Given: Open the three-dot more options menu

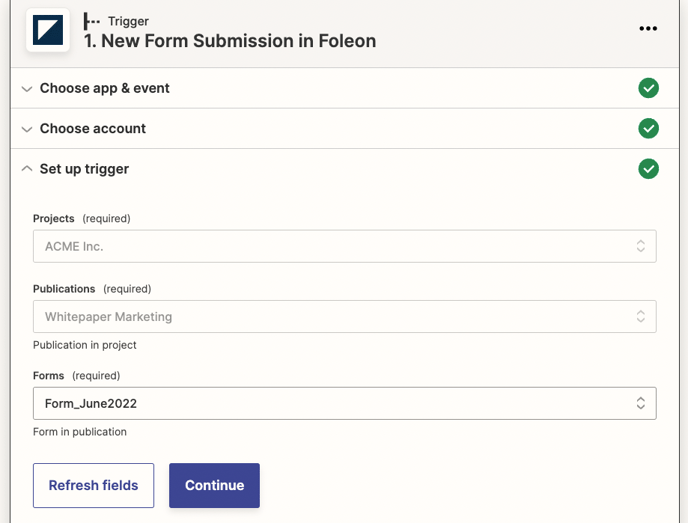Looking at the screenshot, I should (648, 28).
